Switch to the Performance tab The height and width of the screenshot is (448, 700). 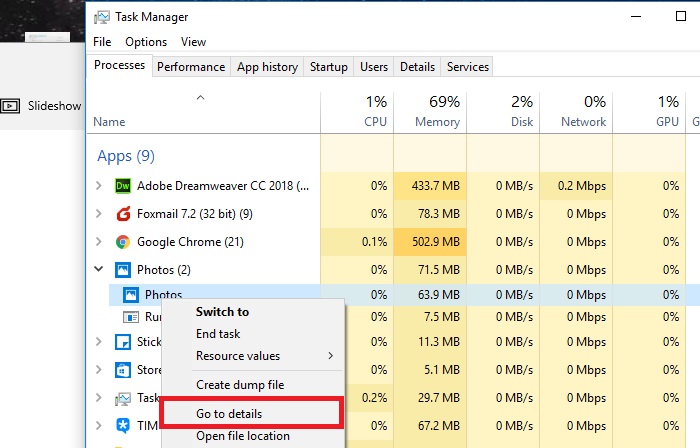click(191, 67)
